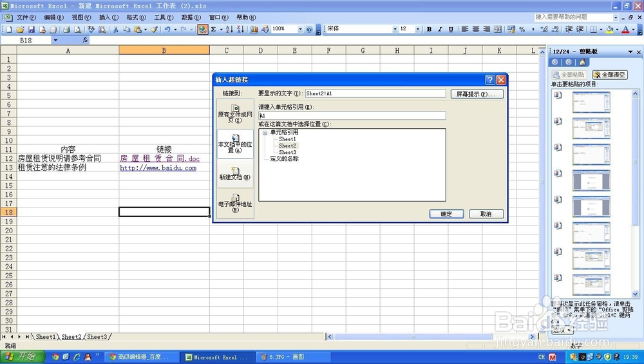Open the 编辑(E) menu
The image size is (644, 364).
[x=54, y=17]
